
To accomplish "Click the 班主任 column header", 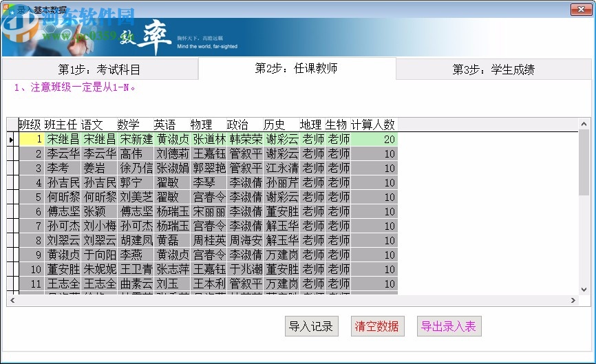I will 63,125.
